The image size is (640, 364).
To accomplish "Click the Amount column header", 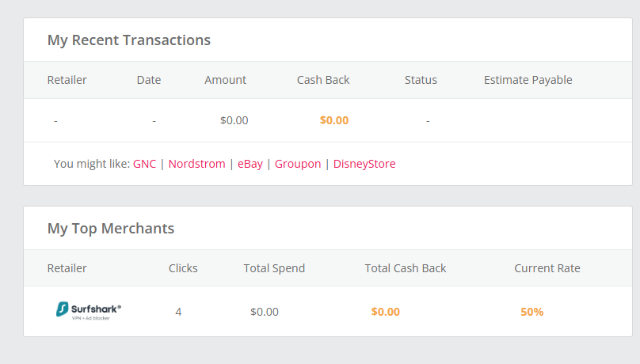I will (225, 80).
